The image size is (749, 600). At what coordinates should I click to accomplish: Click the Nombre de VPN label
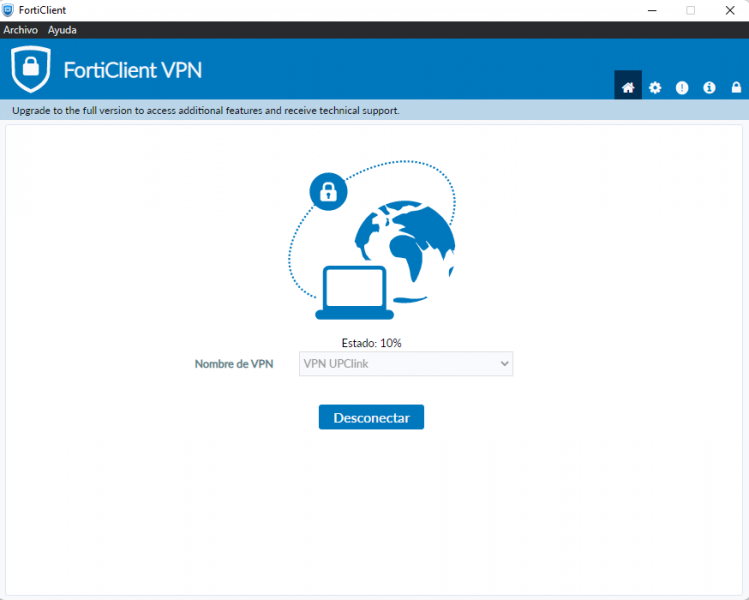[x=234, y=364]
